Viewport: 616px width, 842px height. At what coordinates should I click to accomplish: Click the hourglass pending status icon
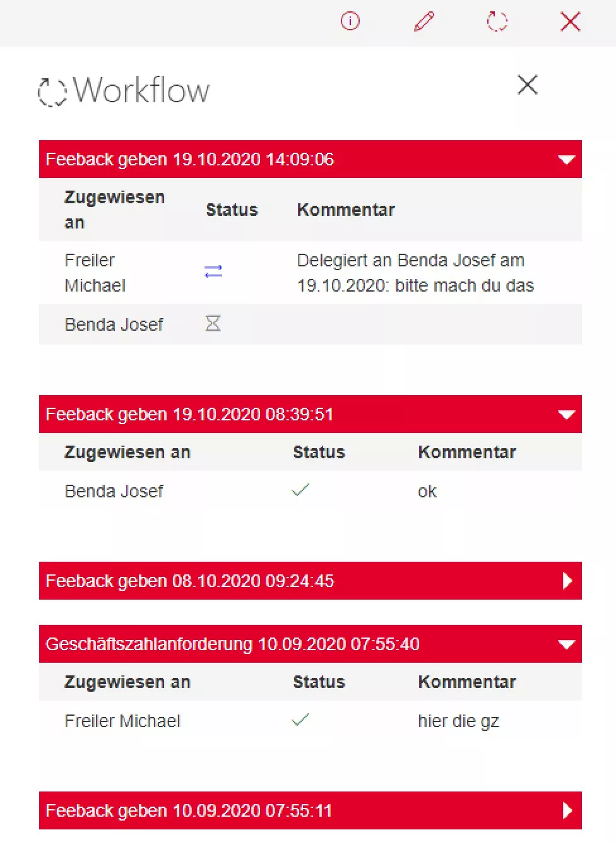213,324
